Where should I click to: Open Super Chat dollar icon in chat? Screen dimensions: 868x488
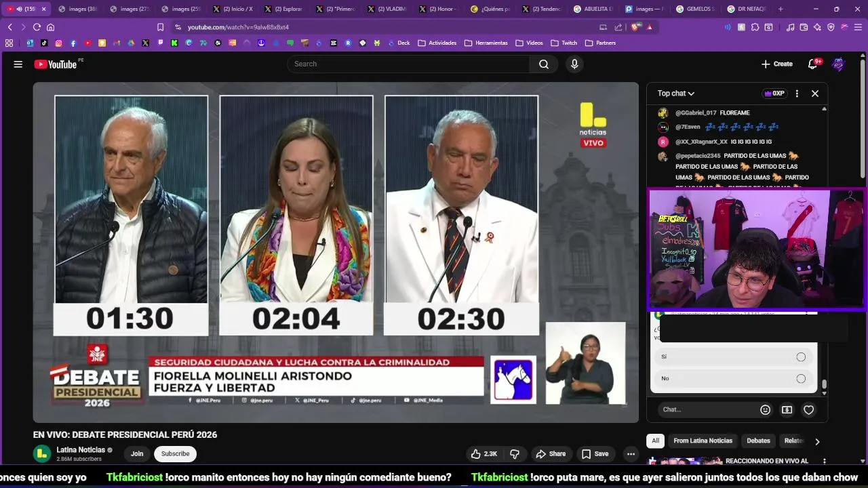(x=787, y=409)
